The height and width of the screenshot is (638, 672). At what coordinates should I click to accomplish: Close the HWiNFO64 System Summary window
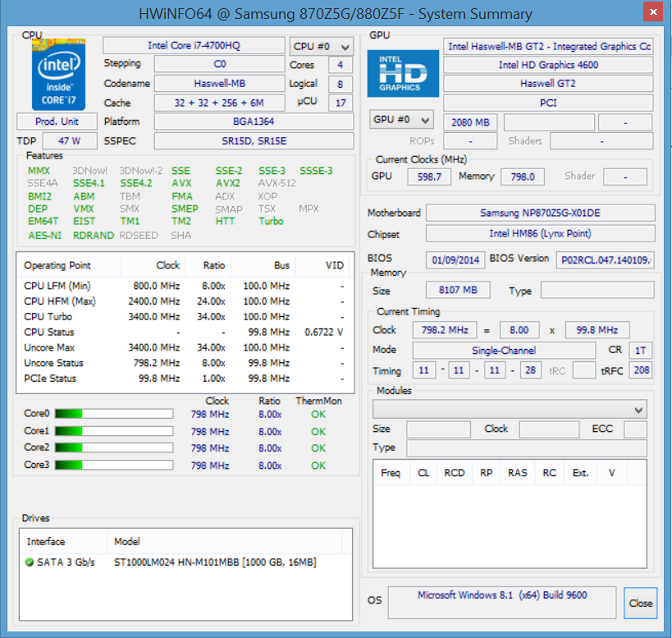[x=653, y=11]
